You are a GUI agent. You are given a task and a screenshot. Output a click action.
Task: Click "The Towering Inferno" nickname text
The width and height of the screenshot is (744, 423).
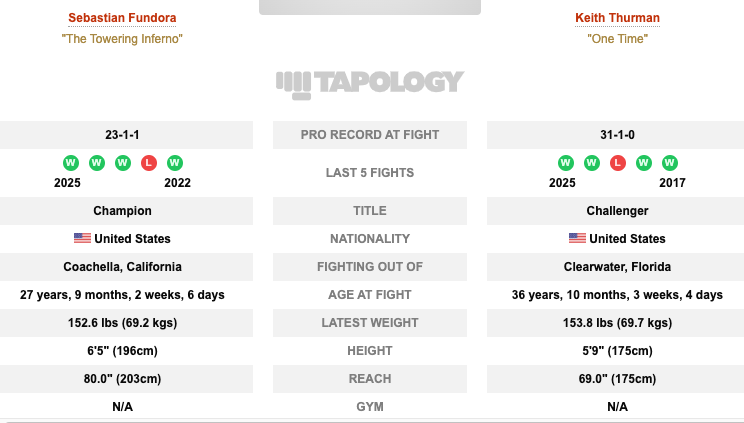pos(122,38)
